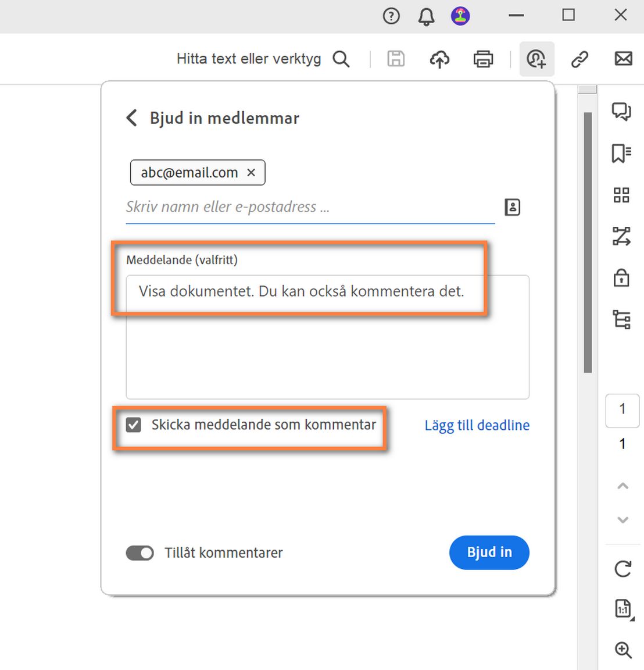Click the next page down arrow
The image size is (644, 670).
pyautogui.click(x=622, y=520)
